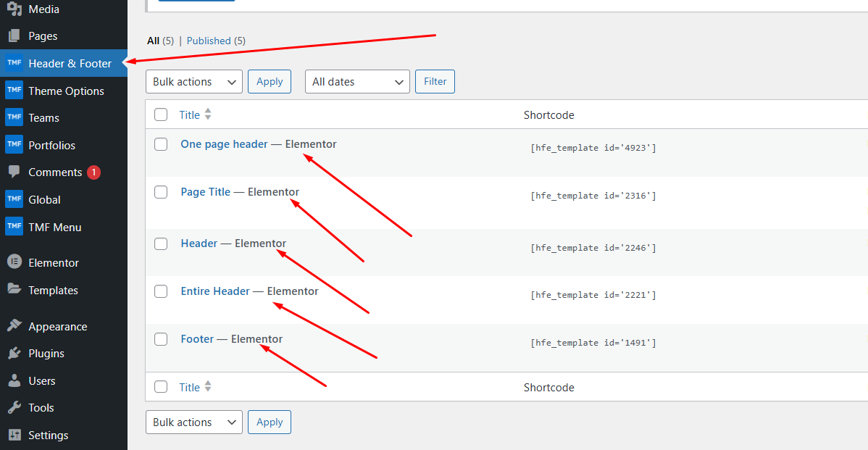868x450 pixels.
Task: Open Portfolios menu in sidebar
Action: pos(51,145)
